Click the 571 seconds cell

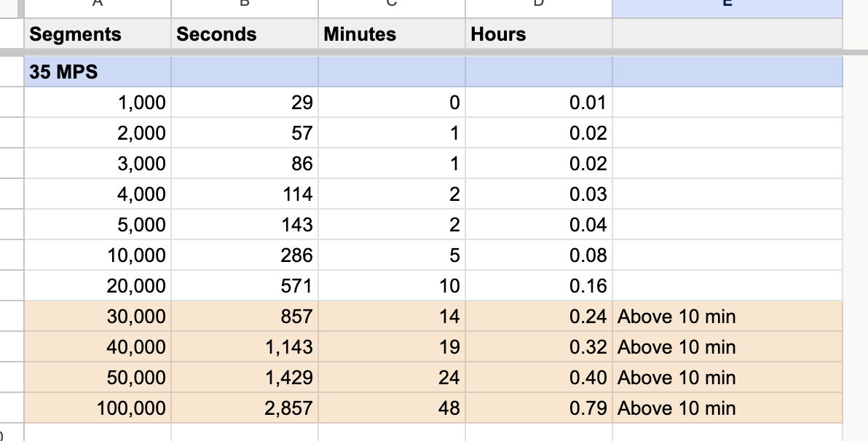[245, 286]
